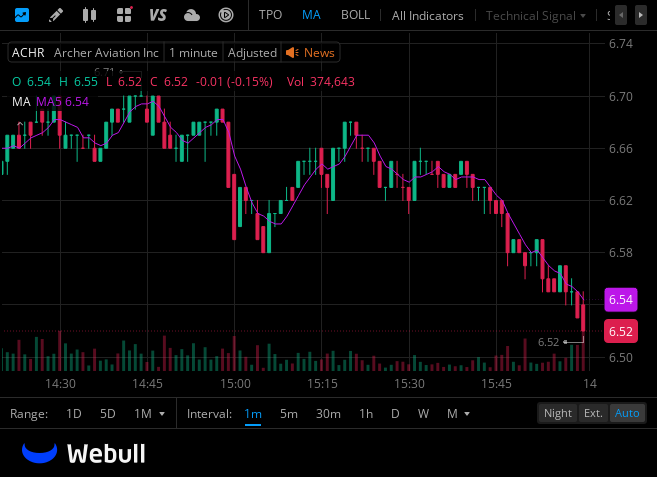Click the 15:00 time axis label
This screenshot has height=477, width=657.
click(x=235, y=384)
